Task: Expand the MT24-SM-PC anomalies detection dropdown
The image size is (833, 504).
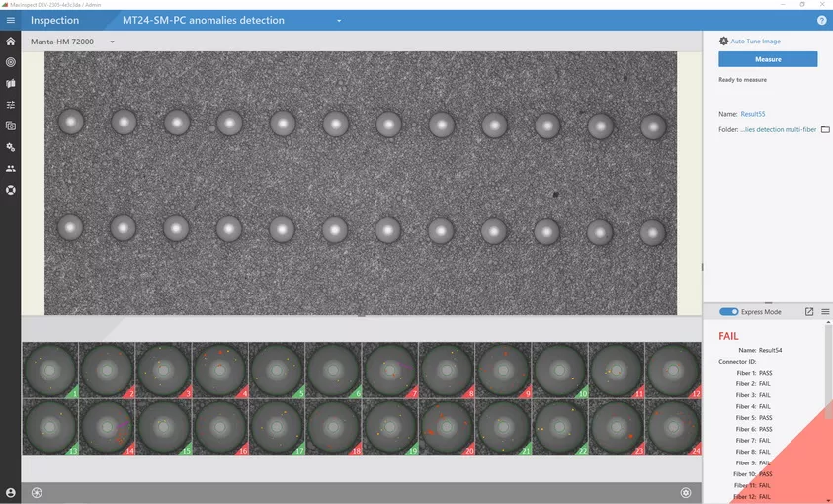Action: [339, 21]
